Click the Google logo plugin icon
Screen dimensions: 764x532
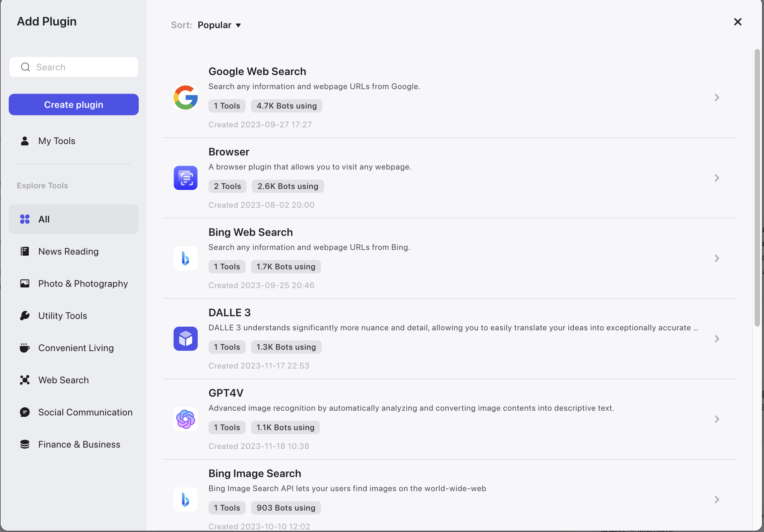click(185, 97)
